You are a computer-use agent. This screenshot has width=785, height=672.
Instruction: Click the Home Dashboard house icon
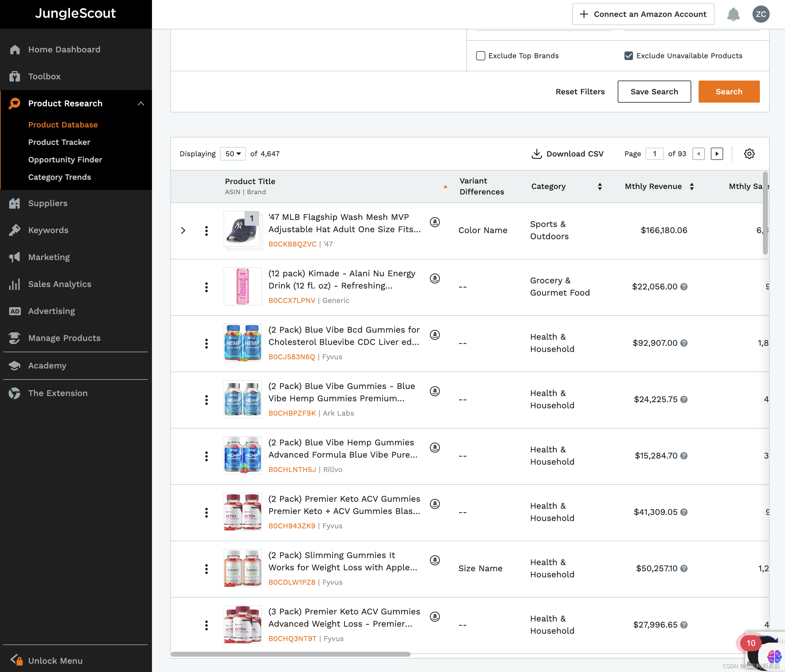pos(15,50)
